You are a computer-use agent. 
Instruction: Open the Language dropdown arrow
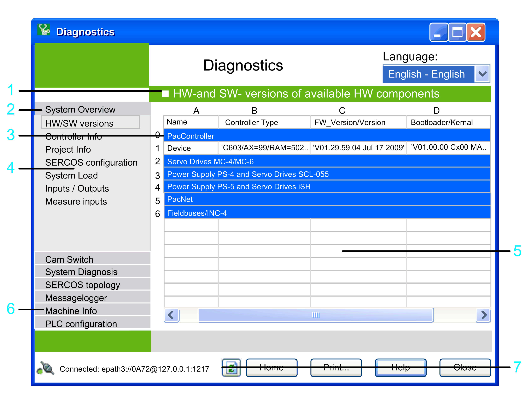[482, 74]
